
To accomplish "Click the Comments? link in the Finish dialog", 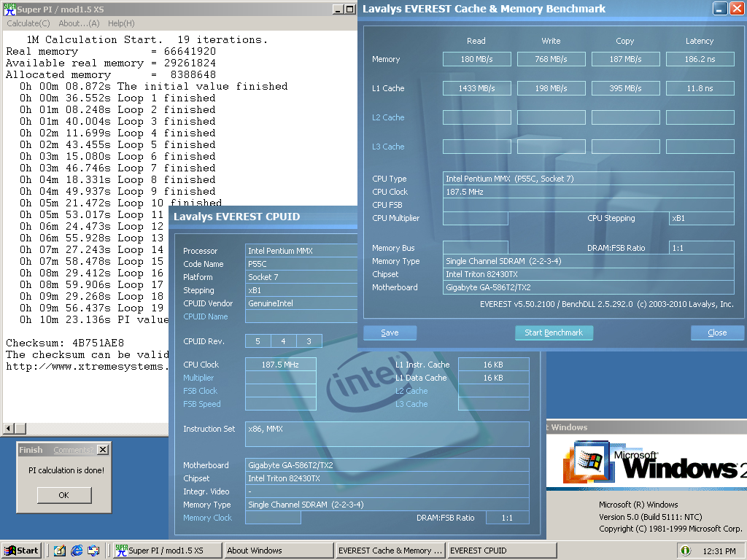I will 73,450.
